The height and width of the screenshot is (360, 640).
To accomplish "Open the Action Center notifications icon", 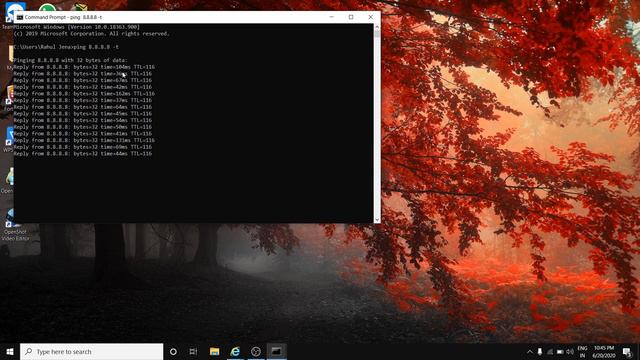I will [x=627, y=351].
